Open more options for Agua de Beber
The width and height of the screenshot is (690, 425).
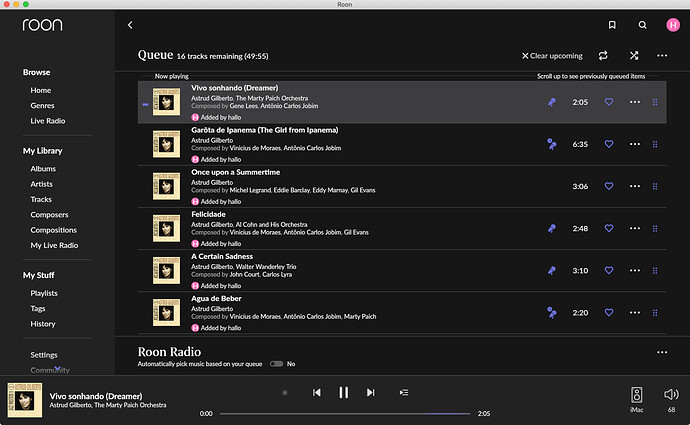point(635,312)
